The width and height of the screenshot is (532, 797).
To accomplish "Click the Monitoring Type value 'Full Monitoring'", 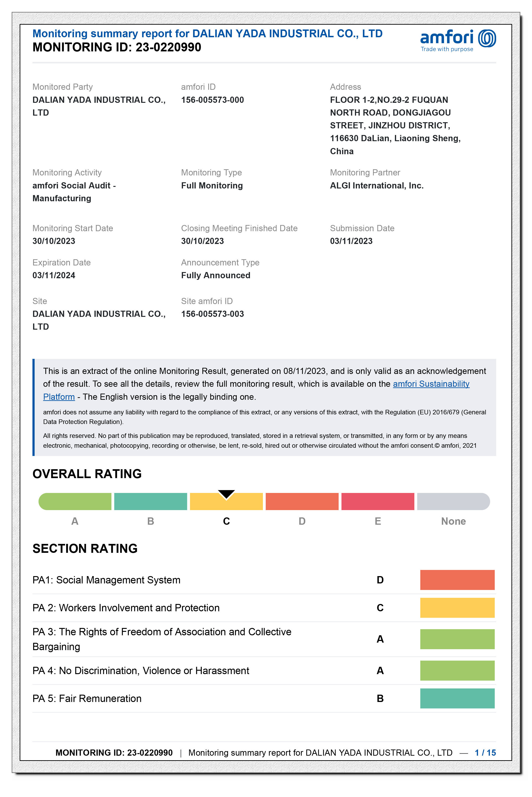I will click(x=212, y=185).
